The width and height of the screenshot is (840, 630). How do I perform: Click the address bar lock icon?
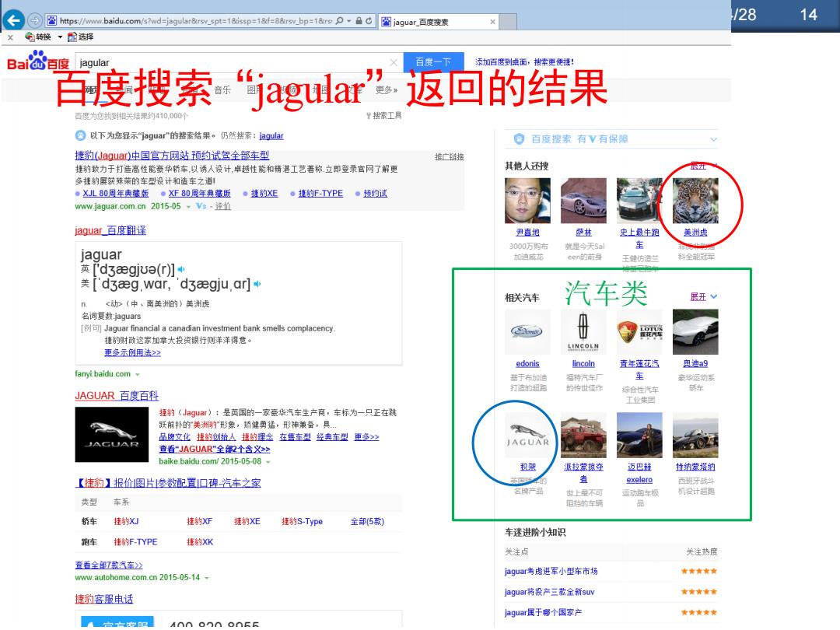[359, 21]
